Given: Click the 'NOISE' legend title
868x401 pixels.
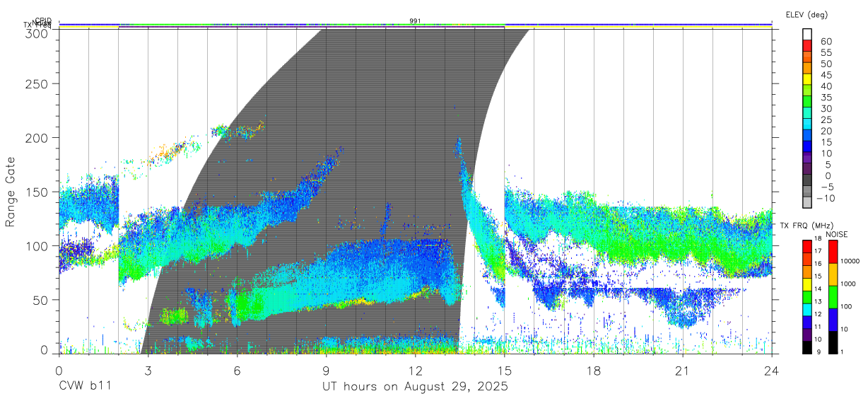Looking at the screenshot, I should (x=836, y=233).
